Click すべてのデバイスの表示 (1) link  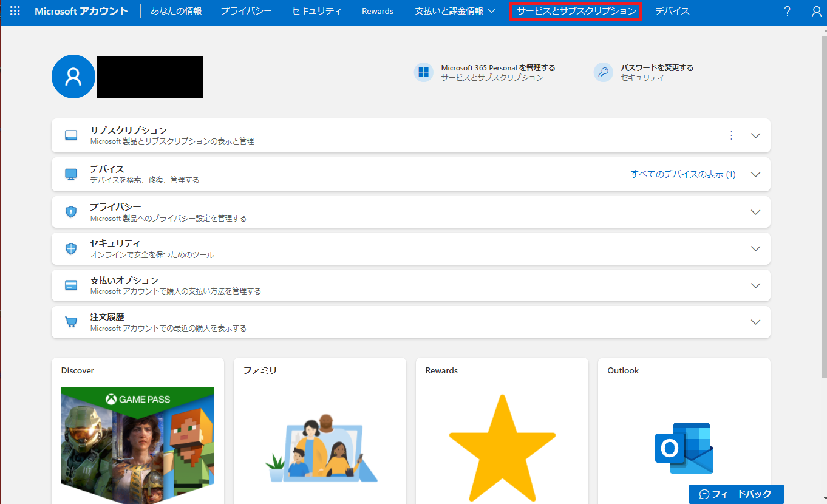coord(683,174)
